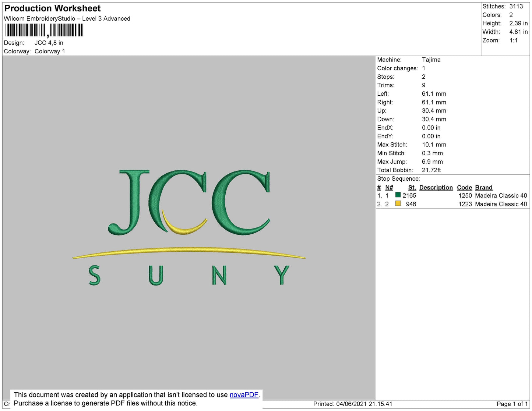532x411 pixels.
Task: Click the design name 'JCC 4,8 in'
Action: tap(49, 43)
